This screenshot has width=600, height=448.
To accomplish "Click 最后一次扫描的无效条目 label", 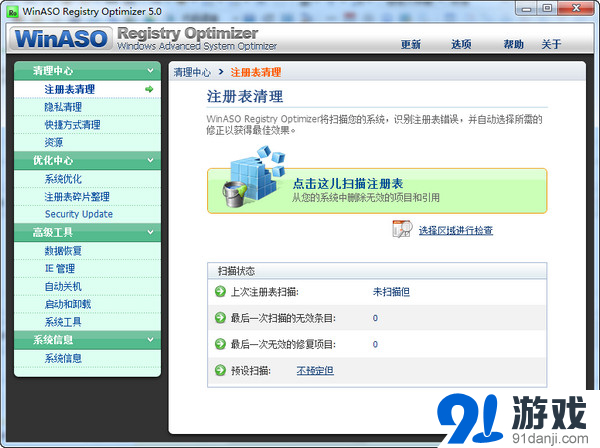I will (283, 318).
